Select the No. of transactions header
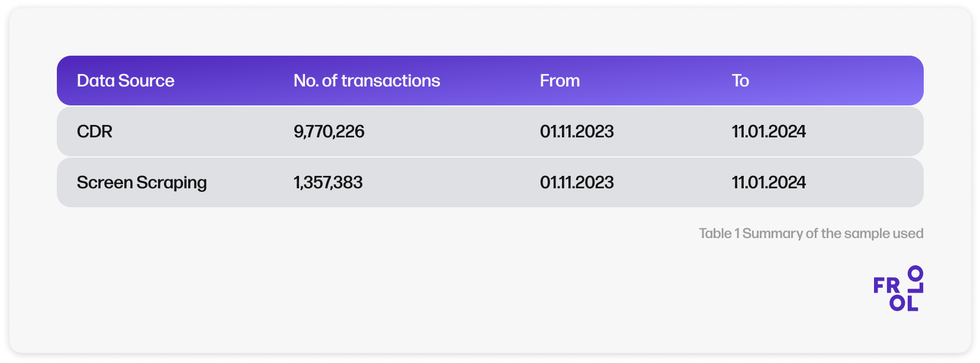Image resolution: width=980 pixels, height=363 pixels. pos(367,81)
